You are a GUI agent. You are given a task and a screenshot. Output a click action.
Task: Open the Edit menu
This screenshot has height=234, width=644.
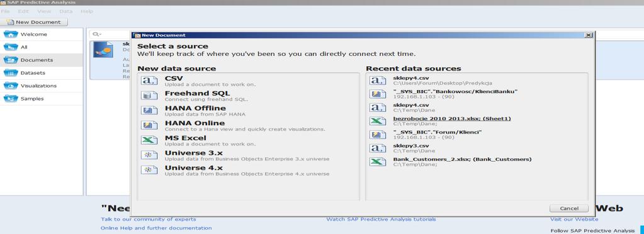tap(23, 11)
